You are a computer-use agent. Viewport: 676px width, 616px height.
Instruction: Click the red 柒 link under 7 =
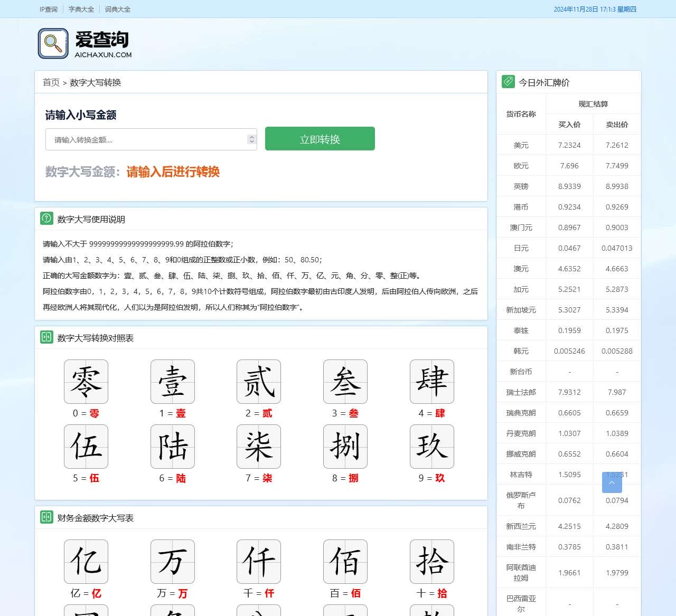click(x=268, y=478)
